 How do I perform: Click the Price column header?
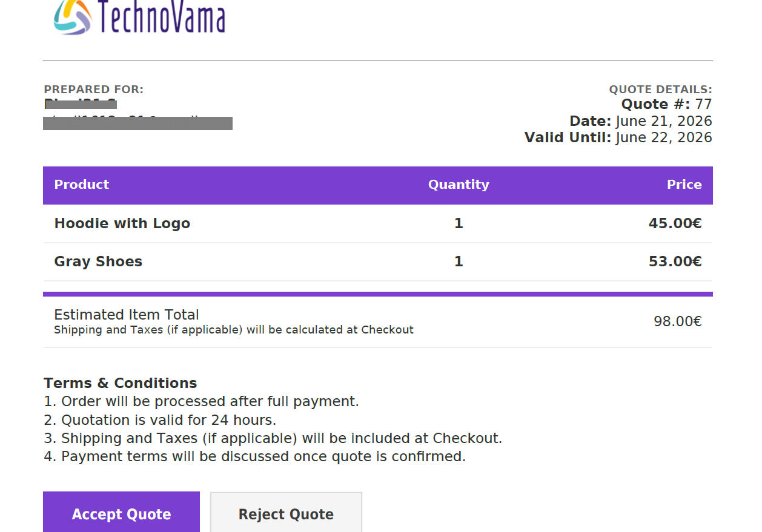point(684,185)
